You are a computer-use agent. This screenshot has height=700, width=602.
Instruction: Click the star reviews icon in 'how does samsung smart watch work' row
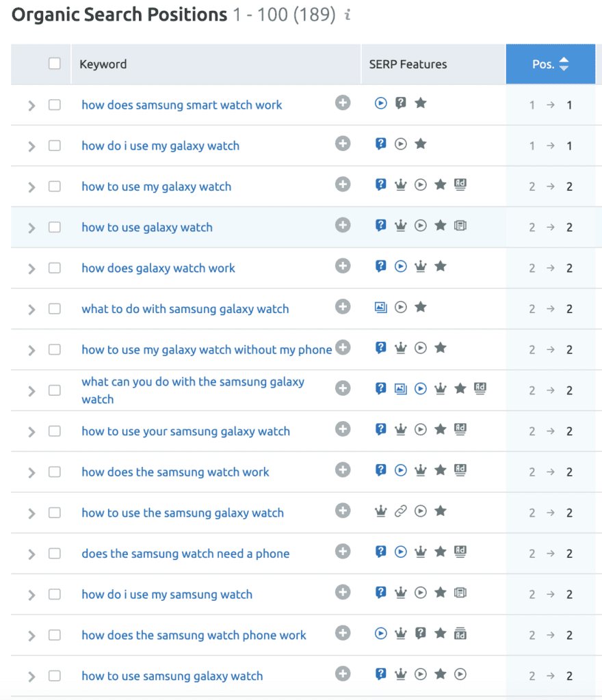pyautogui.click(x=420, y=103)
